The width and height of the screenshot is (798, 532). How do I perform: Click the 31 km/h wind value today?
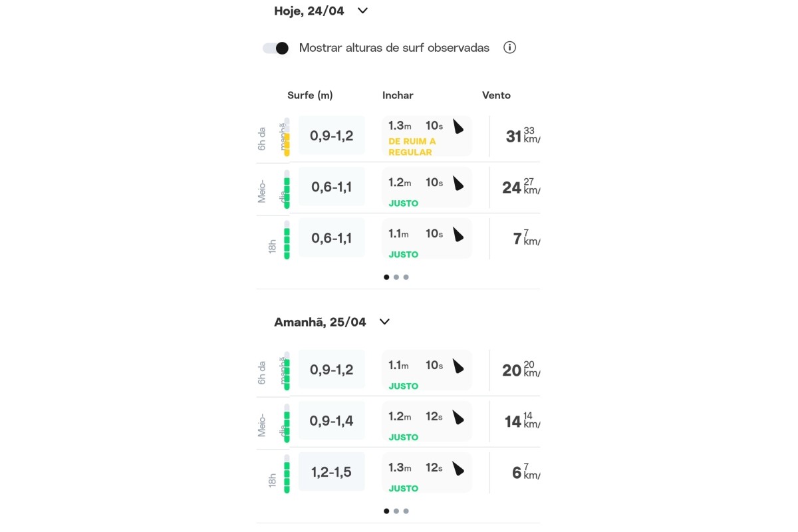pos(521,136)
